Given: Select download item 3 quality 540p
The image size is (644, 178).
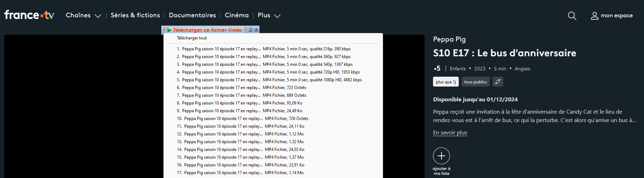Looking at the screenshot, I should tap(273, 64).
